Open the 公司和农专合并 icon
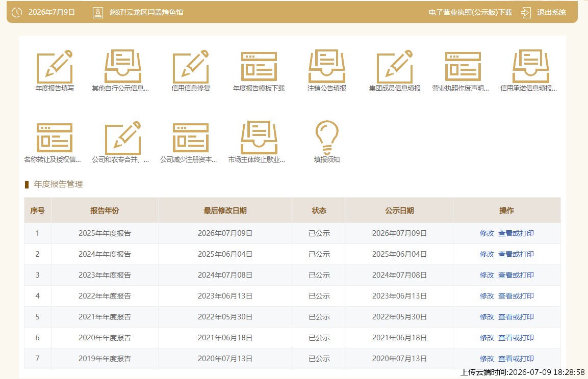Image resolution: width=588 pixels, height=379 pixels. 122,138
